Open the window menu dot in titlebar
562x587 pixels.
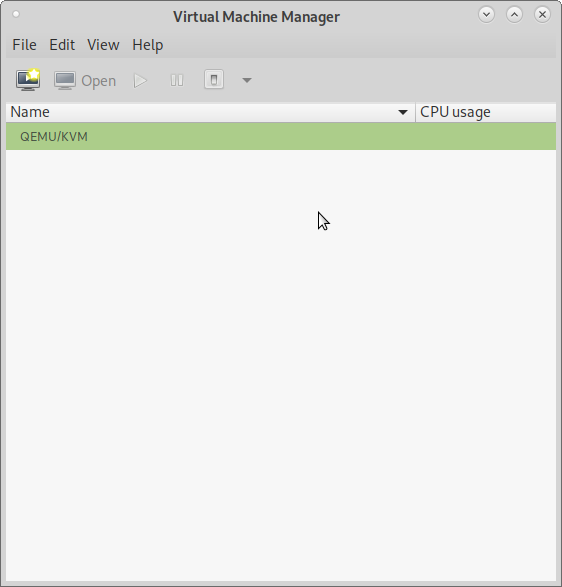(16, 14)
